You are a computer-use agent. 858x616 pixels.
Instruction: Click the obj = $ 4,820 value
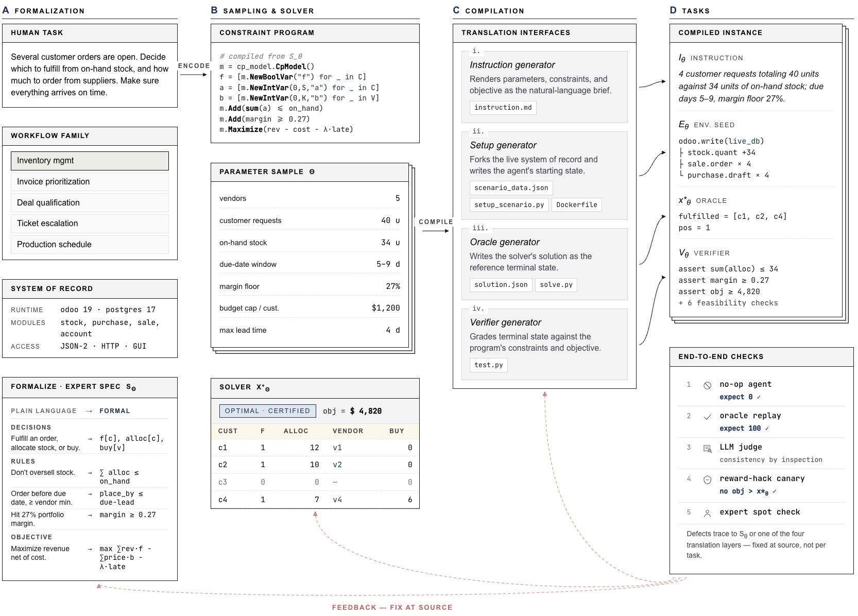pyautogui.click(x=352, y=411)
